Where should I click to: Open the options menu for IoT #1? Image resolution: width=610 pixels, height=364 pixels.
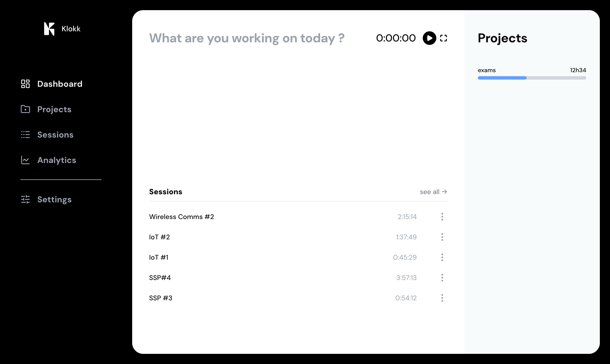tap(442, 257)
